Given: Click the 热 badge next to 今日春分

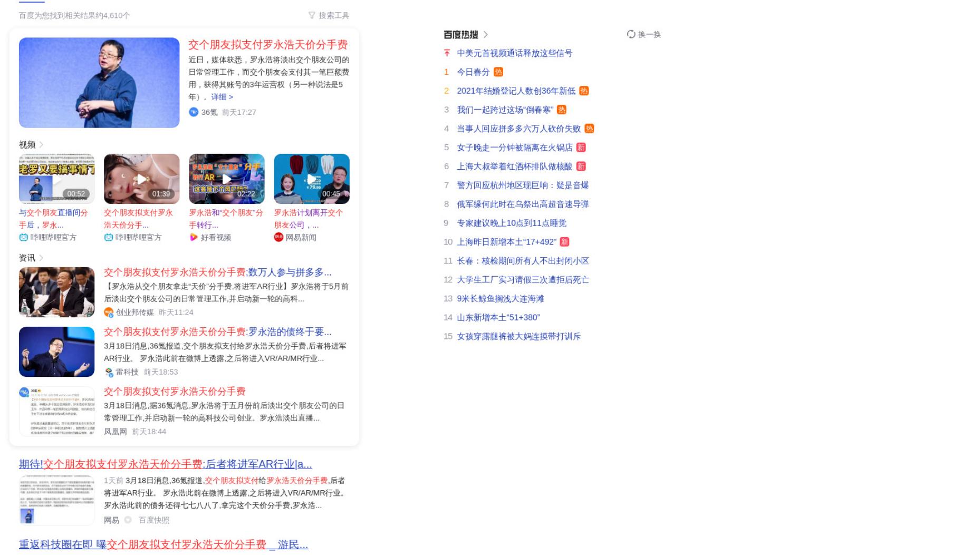Looking at the screenshot, I should (498, 72).
